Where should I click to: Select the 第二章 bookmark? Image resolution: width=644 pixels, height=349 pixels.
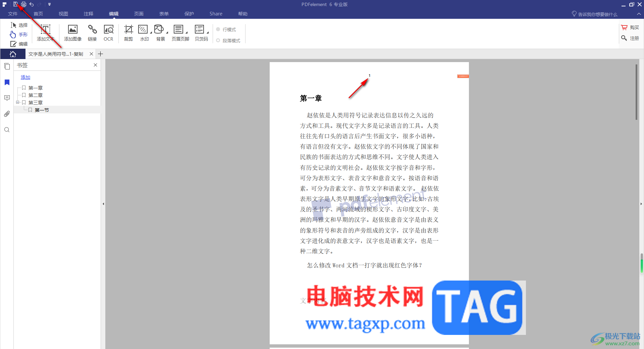36,95
